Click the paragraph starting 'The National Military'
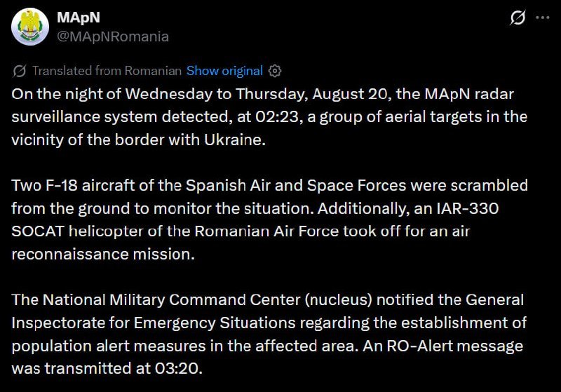 tap(269, 334)
